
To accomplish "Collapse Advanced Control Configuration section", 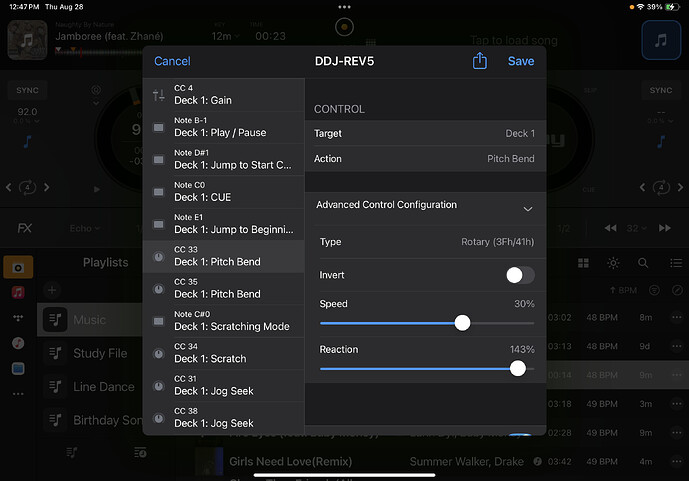I will [x=528, y=209].
